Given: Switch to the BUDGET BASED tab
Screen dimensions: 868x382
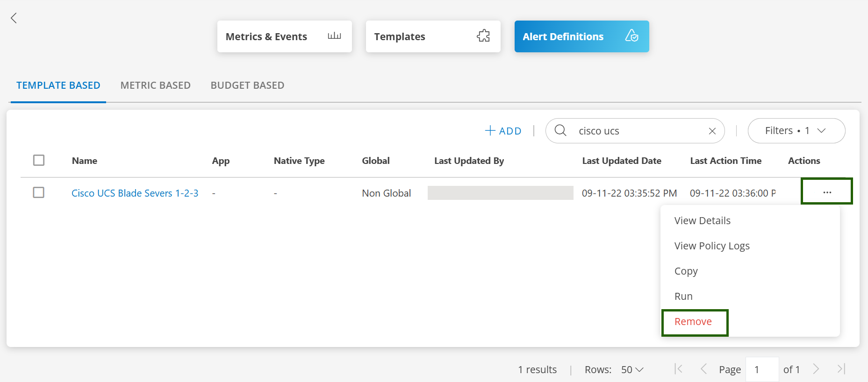Looking at the screenshot, I should (247, 85).
